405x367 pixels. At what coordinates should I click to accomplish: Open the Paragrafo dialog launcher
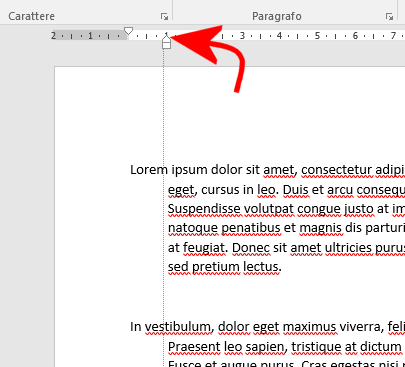click(389, 16)
